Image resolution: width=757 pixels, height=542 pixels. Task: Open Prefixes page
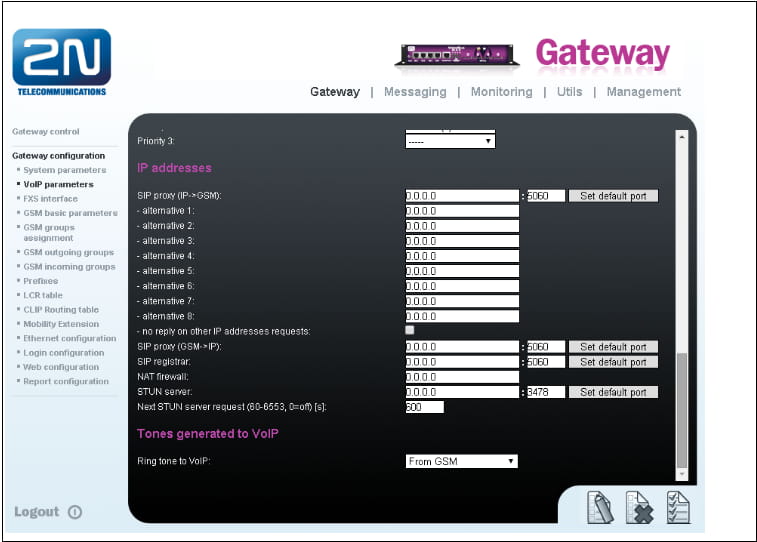(x=41, y=280)
